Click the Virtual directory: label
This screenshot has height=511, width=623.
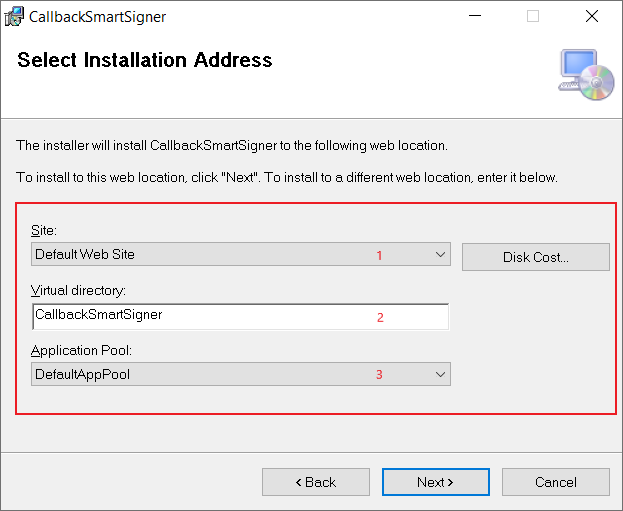(x=78, y=290)
